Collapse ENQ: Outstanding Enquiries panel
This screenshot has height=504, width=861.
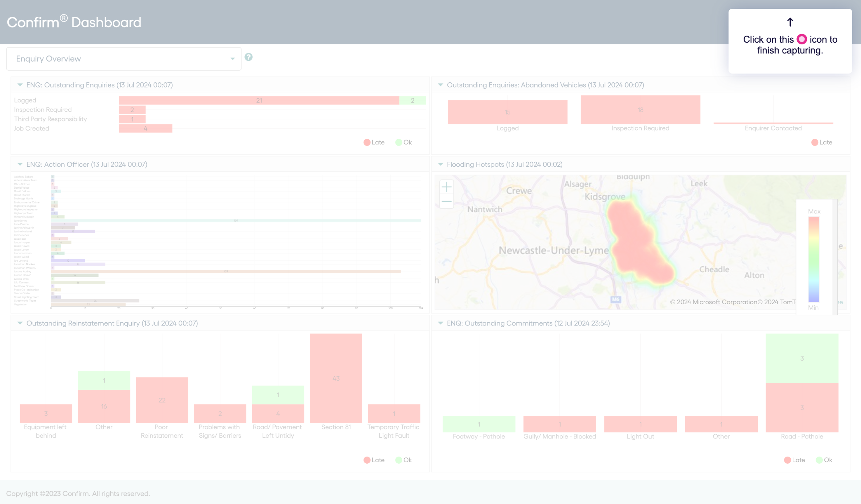(20, 85)
